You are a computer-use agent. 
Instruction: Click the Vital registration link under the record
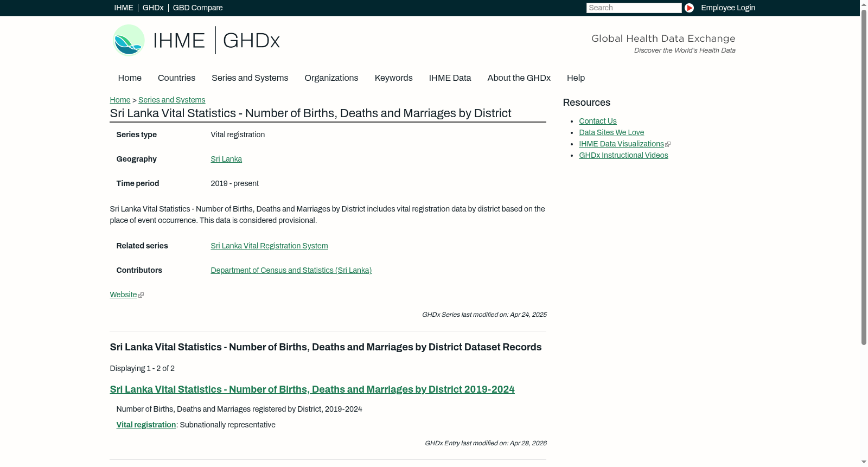[146, 425]
